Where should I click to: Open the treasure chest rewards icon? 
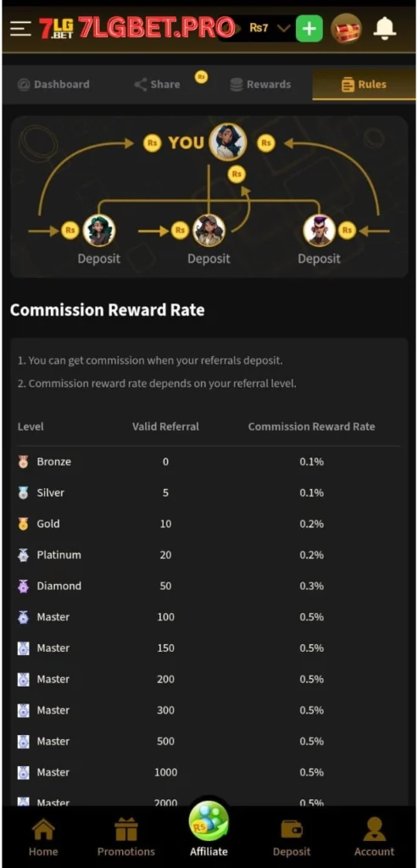pyautogui.click(x=346, y=28)
